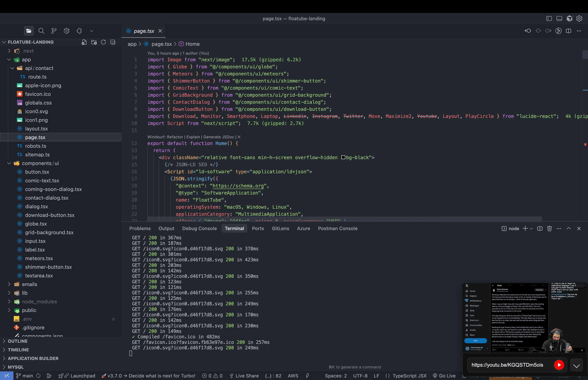Open the Search view icon
588x380 pixels.
click(41, 31)
